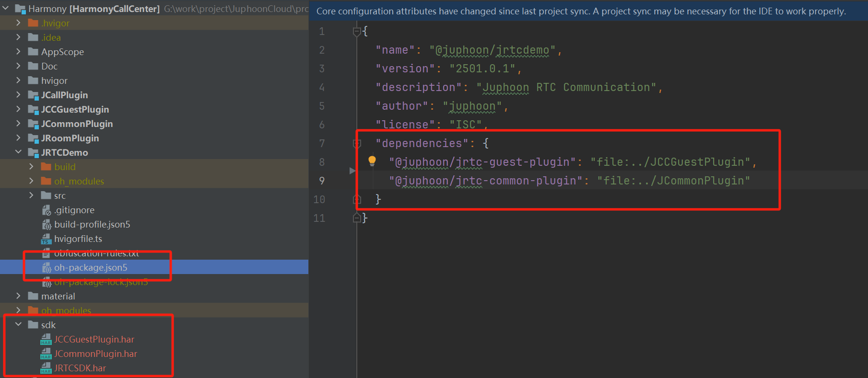
Task: Click the "file:../JCommonPlugin" path string
Action: tap(673, 181)
